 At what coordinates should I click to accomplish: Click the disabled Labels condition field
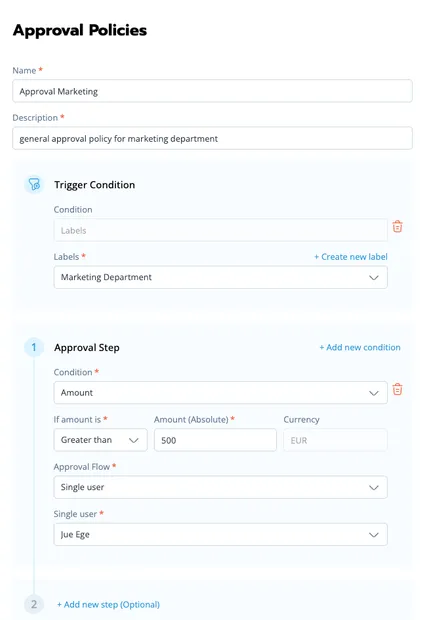[220, 230]
